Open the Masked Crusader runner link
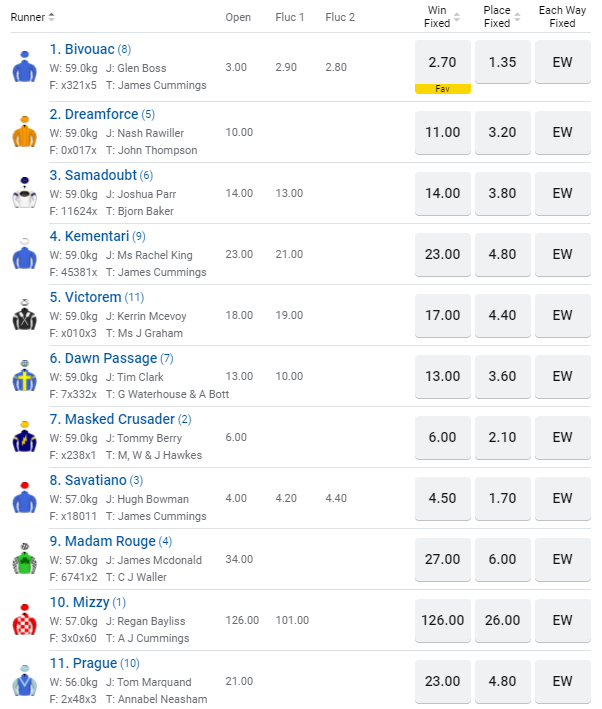Screen dimensions: 602x709 point(120,419)
